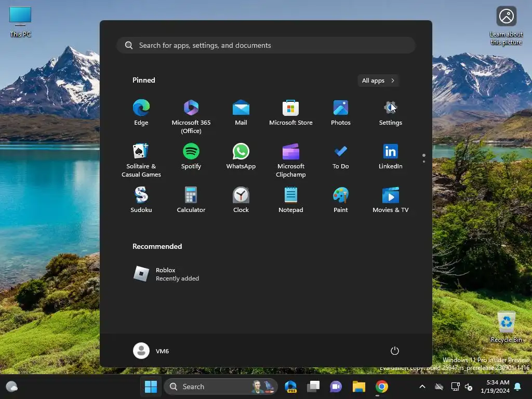The width and height of the screenshot is (532, 399).
Task: Launch Spotify from pinned apps
Action: point(191,157)
